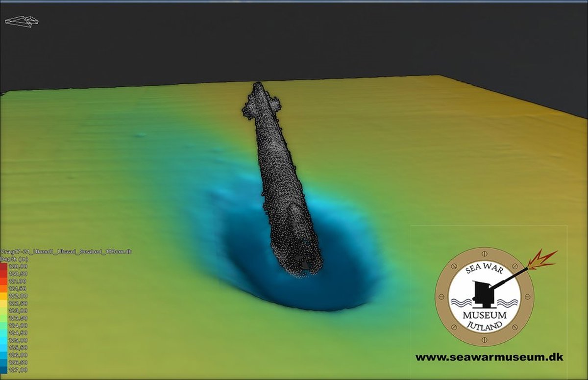This screenshot has width=588, height=380.
Task: Click the cyan 125,00 depth swatch
Action: tap(3, 340)
